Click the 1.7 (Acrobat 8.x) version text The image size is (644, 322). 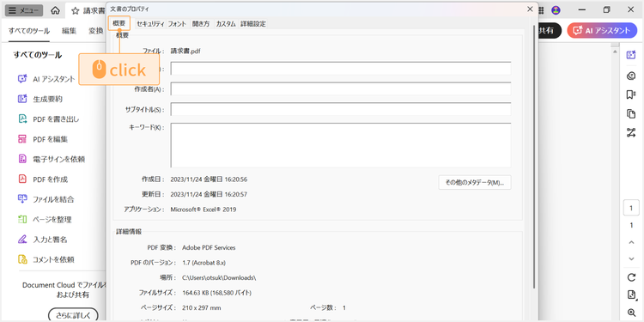tap(204, 263)
